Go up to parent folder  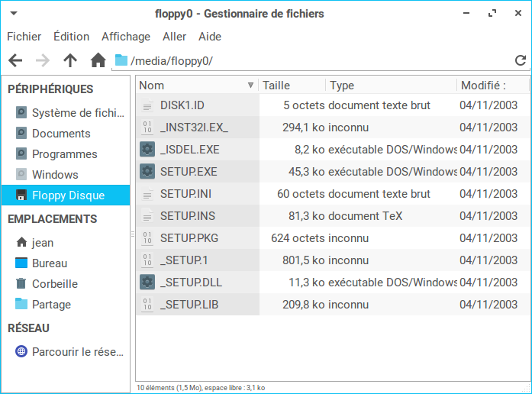(70, 60)
